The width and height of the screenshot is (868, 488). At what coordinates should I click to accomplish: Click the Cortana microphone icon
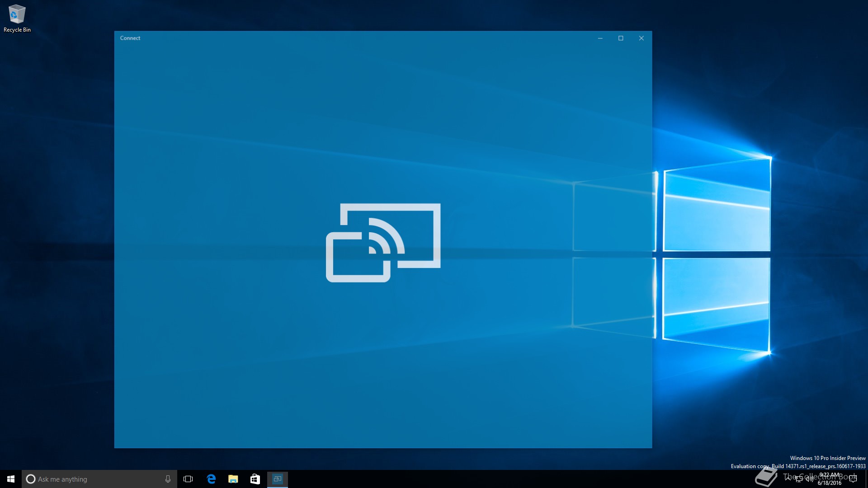[168, 479]
